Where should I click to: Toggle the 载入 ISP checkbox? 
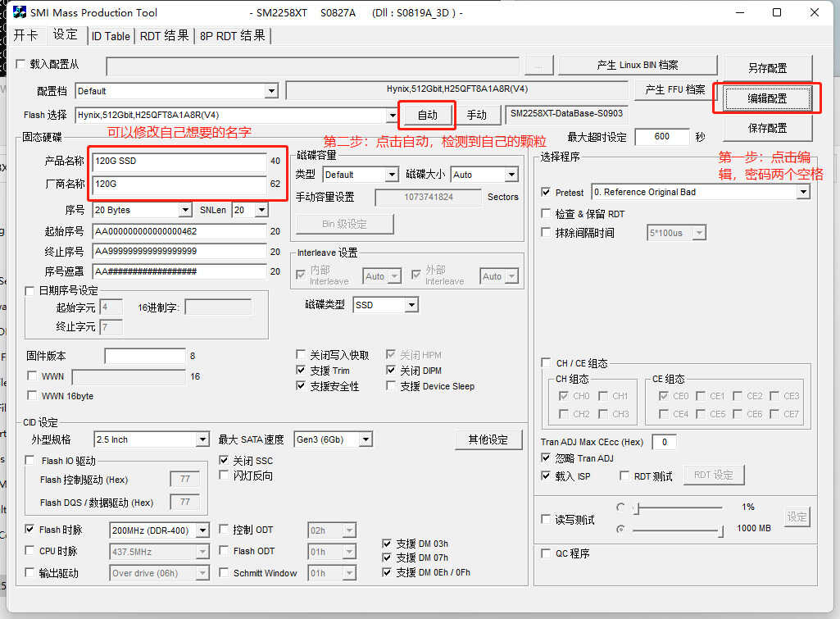pos(546,476)
